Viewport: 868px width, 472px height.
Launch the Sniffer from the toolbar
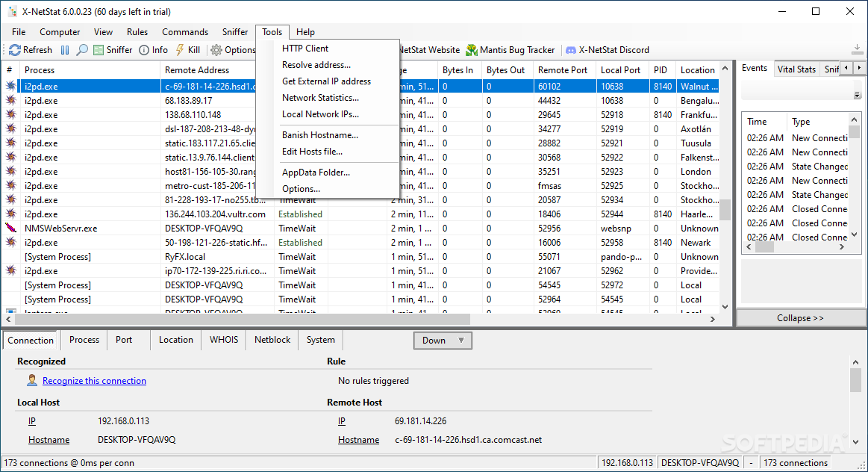[x=113, y=50]
